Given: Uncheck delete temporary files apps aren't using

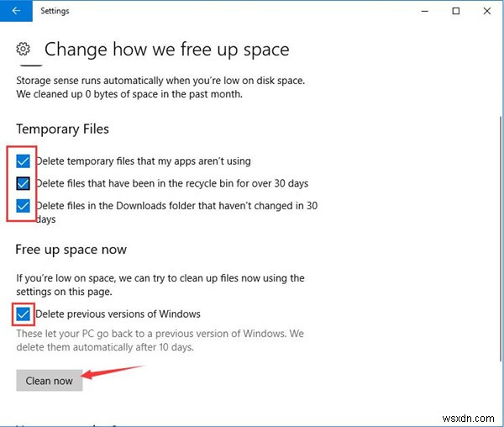Looking at the screenshot, I should click(x=23, y=161).
